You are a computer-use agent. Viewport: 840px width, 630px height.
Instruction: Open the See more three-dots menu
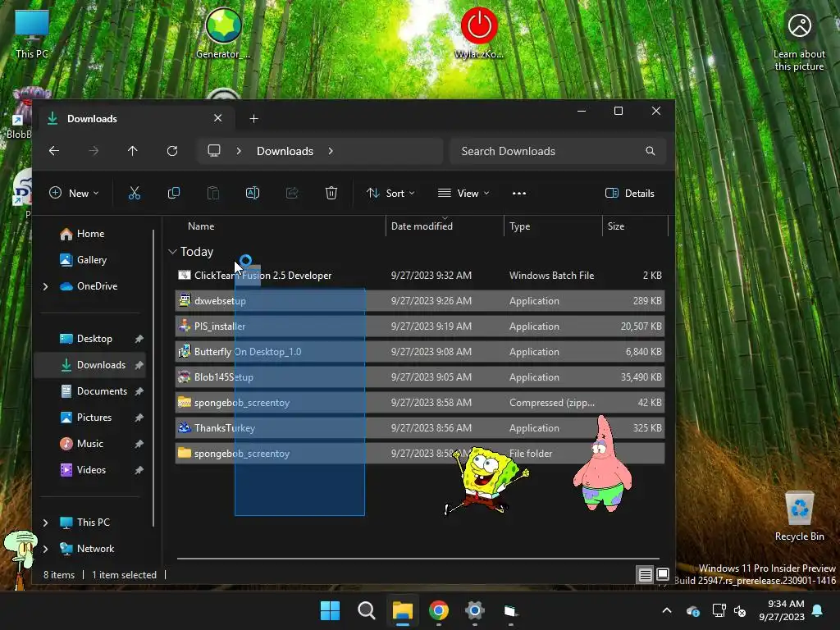pyautogui.click(x=519, y=194)
